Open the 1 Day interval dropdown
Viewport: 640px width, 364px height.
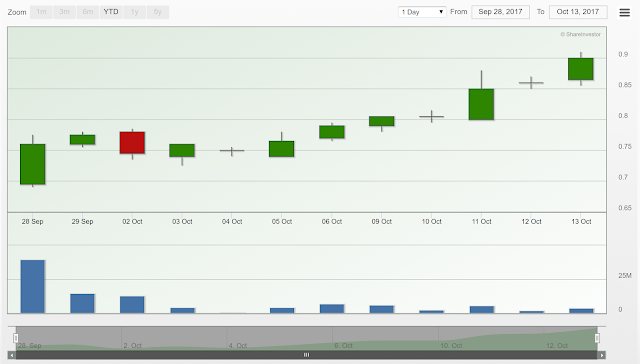coord(422,12)
